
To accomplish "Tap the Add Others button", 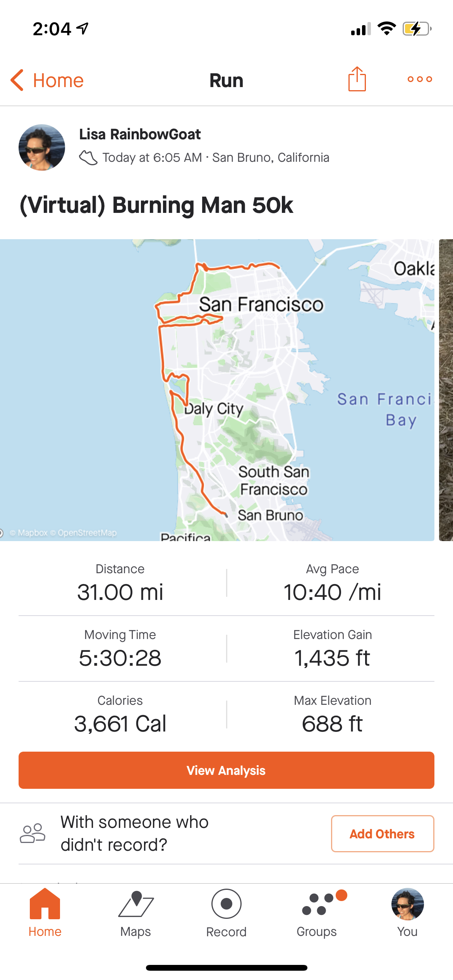I will (382, 834).
